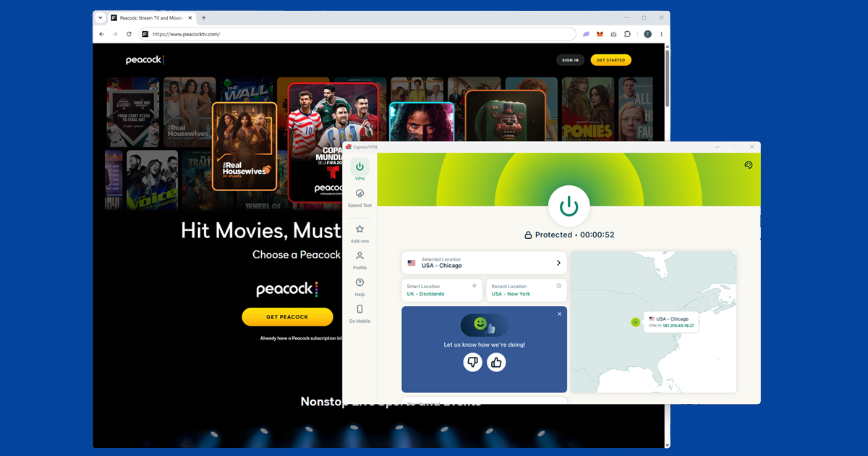Click the ExpressVPN logo in title bar
The height and width of the screenshot is (456, 868).
click(x=349, y=147)
